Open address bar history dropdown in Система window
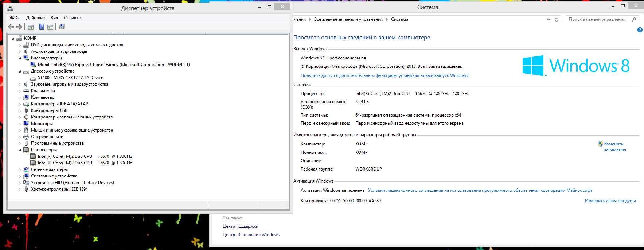This screenshot has height=250, width=644. point(549,19)
